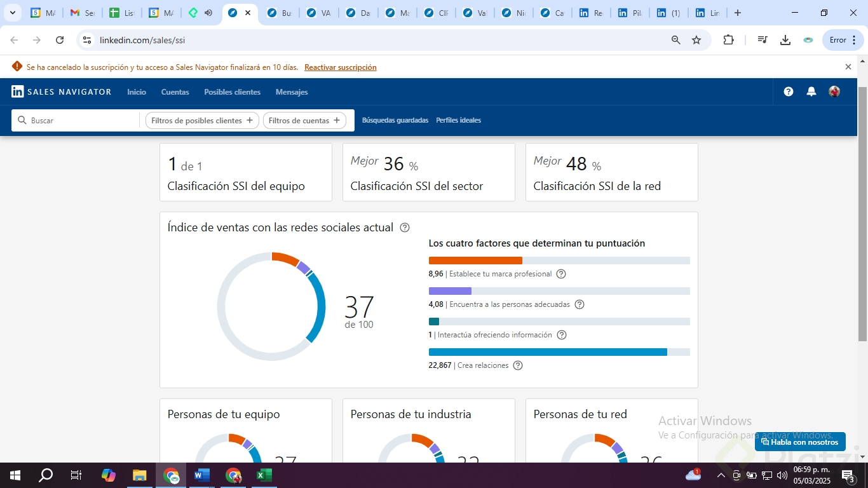Image resolution: width=868 pixels, height=488 pixels.
Task: Click the 'Reactivar suscripción' link
Action: coord(341,67)
